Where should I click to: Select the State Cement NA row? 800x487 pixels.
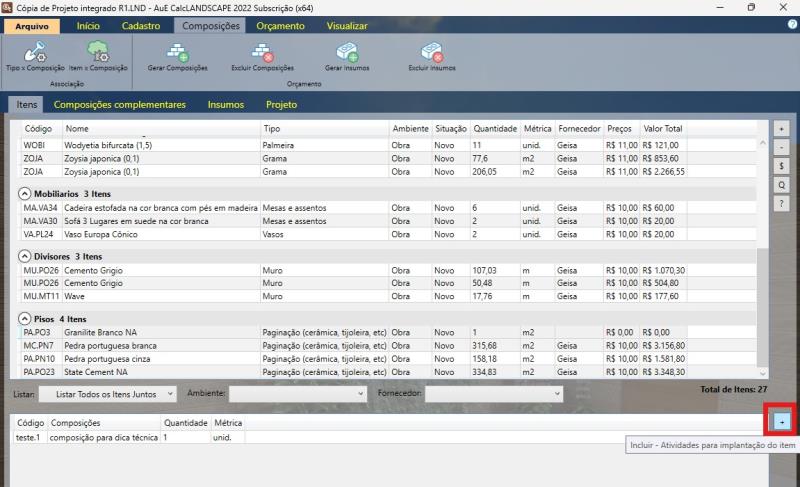tap(388, 372)
